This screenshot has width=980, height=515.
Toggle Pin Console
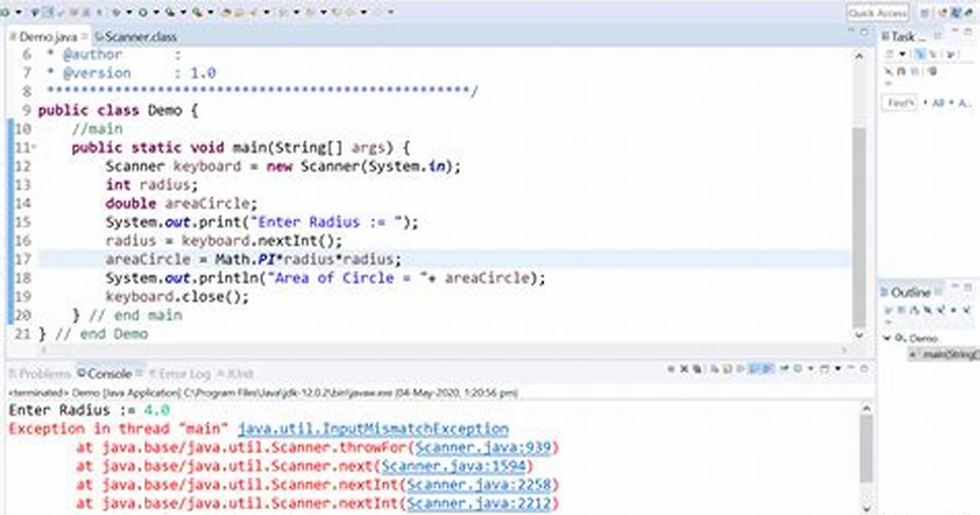[x=784, y=368]
